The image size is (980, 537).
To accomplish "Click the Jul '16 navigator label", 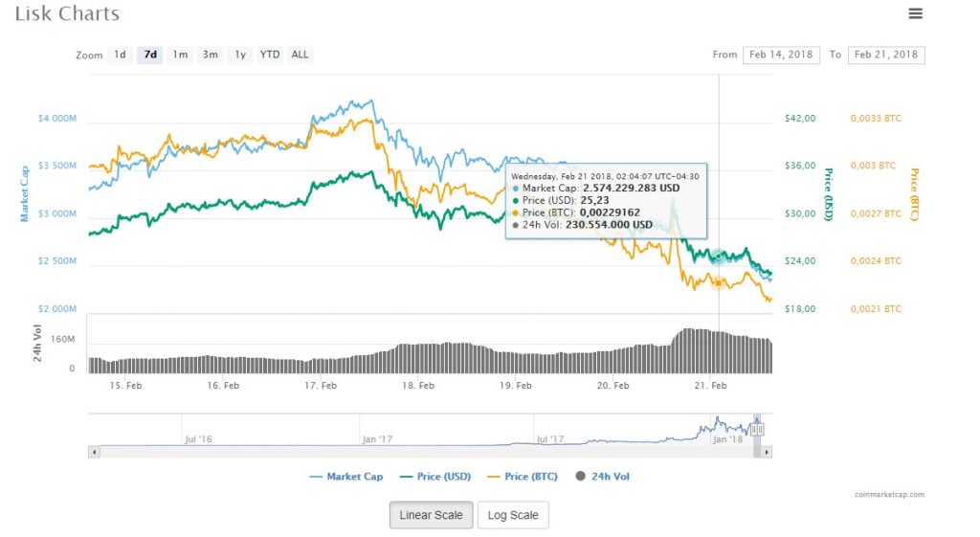I will tap(198, 439).
